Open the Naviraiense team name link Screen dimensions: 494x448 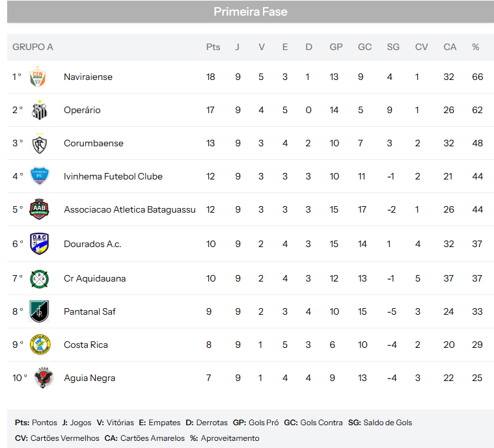coord(88,77)
